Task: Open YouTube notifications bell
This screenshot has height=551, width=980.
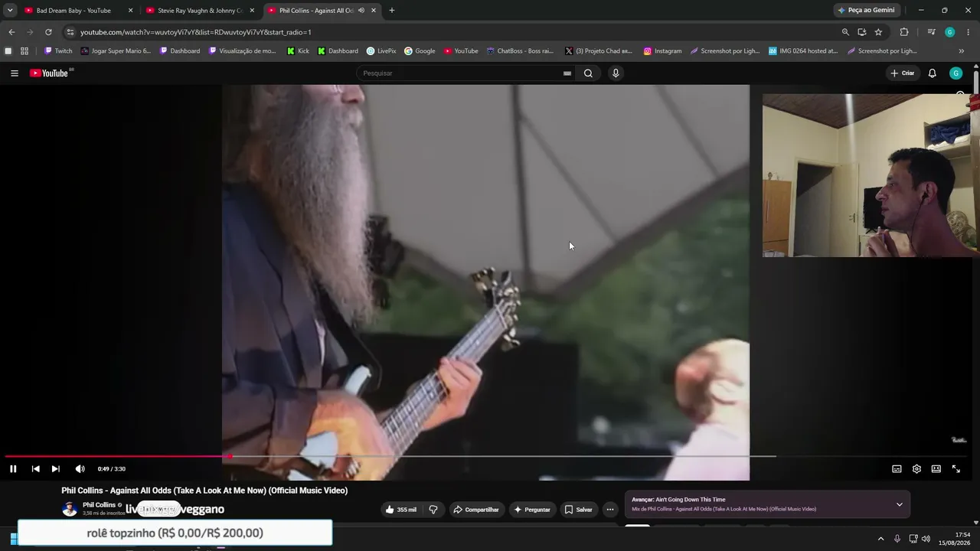Action: [932, 73]
